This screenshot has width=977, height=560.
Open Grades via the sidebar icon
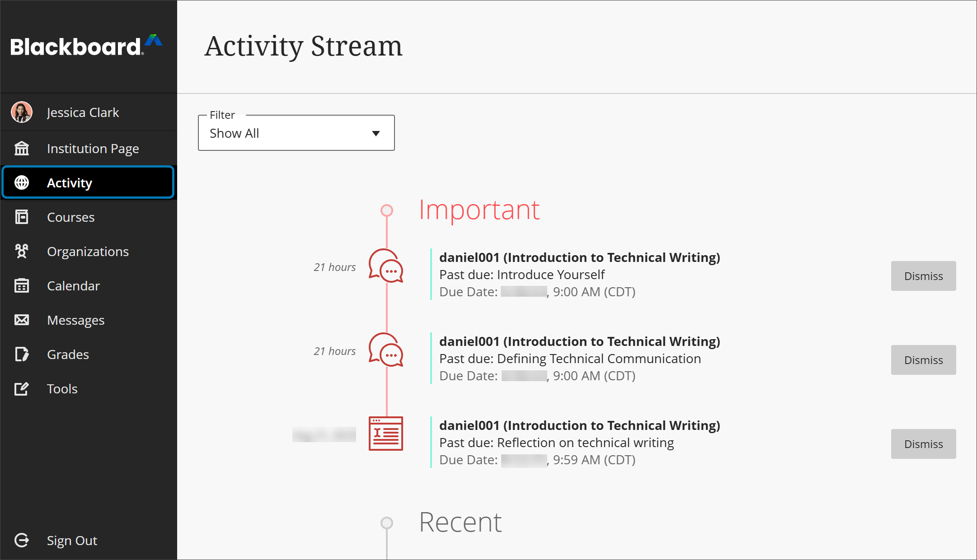pos(21,354)
